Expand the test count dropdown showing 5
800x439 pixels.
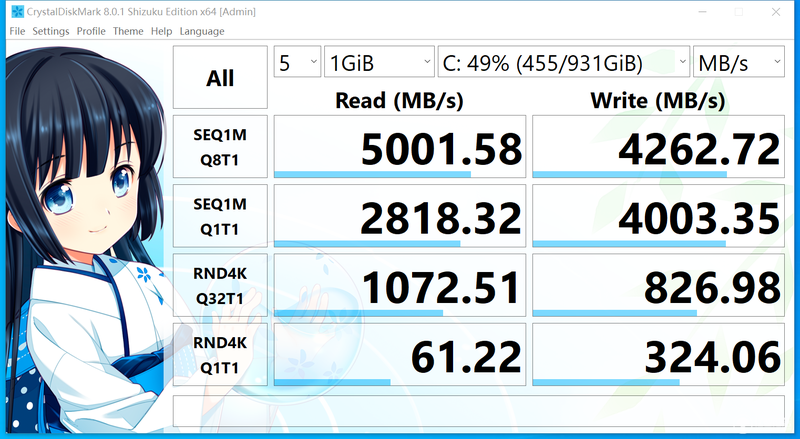[x=297, y=62]
